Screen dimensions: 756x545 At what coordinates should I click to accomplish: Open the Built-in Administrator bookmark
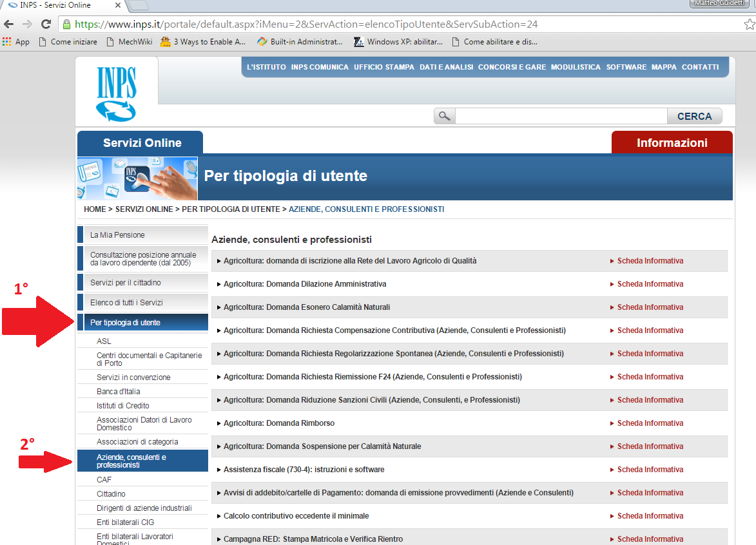point(300,42)
